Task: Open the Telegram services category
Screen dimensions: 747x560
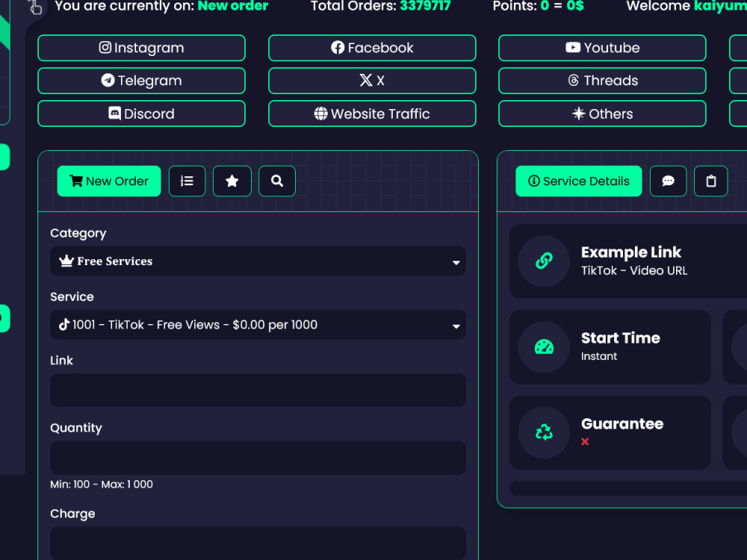Action: click(x=141, y=81)
